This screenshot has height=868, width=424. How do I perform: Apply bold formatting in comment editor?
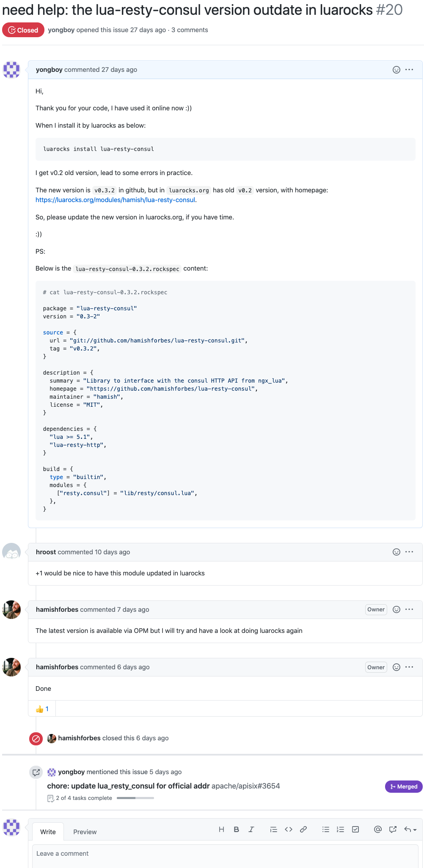tap(237, 830)
